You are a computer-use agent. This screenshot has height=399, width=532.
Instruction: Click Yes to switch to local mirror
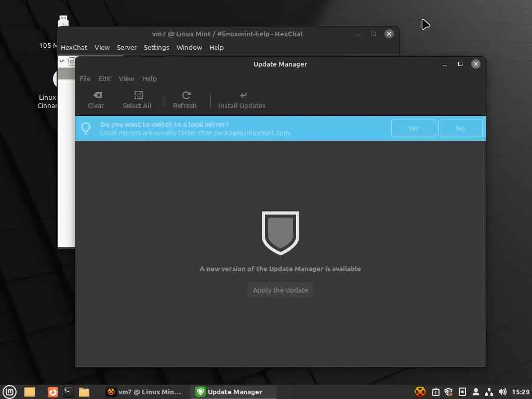click(413, 128)
